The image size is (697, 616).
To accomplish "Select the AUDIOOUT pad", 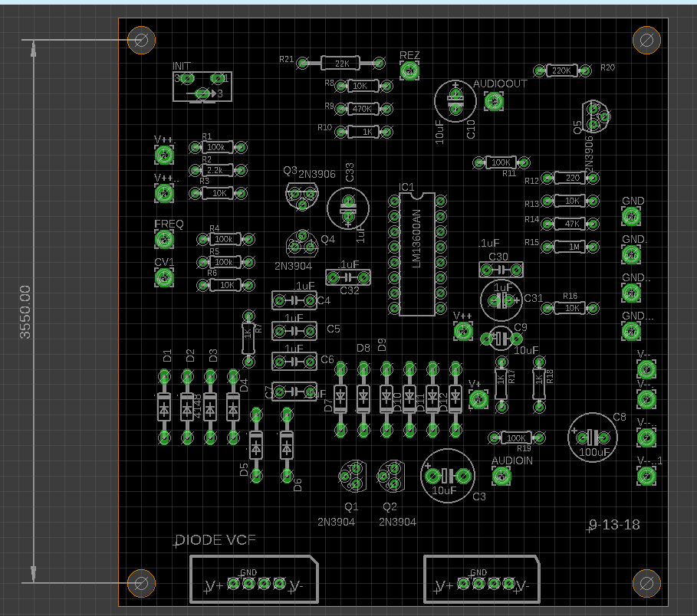I will coord(494,101).
